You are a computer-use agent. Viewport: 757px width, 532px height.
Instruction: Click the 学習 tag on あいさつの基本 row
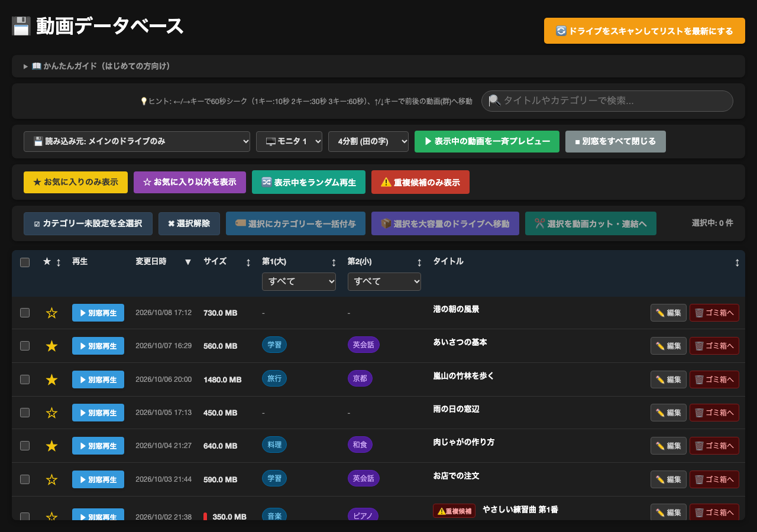(x=274, y=345)
